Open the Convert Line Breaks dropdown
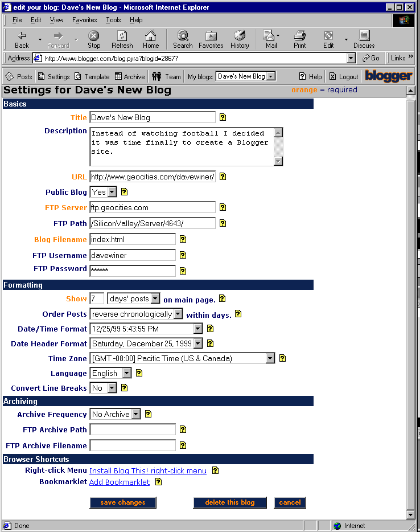The image size is (420, 532). pos(112,388)
